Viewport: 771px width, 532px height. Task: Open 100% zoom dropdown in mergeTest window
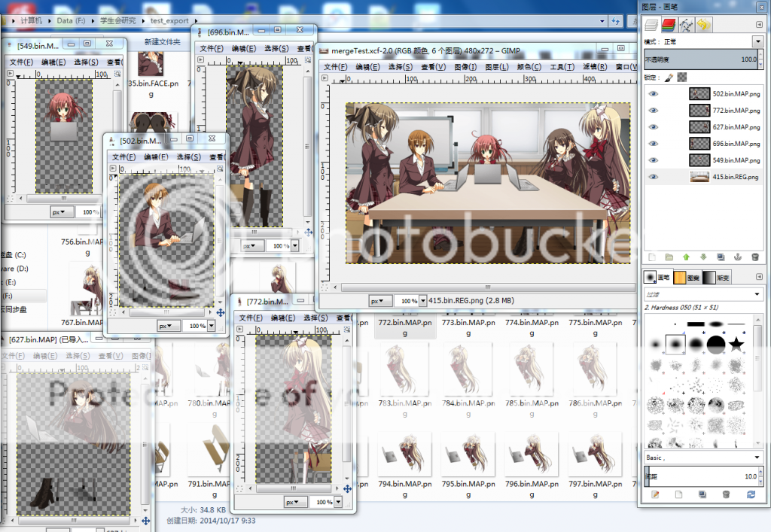[422, 301]
